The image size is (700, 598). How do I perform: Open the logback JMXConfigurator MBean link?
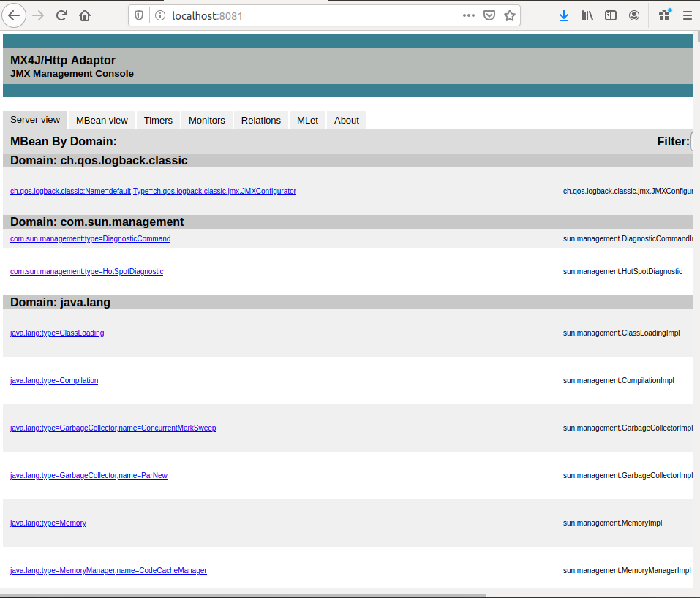coord(153,191)
